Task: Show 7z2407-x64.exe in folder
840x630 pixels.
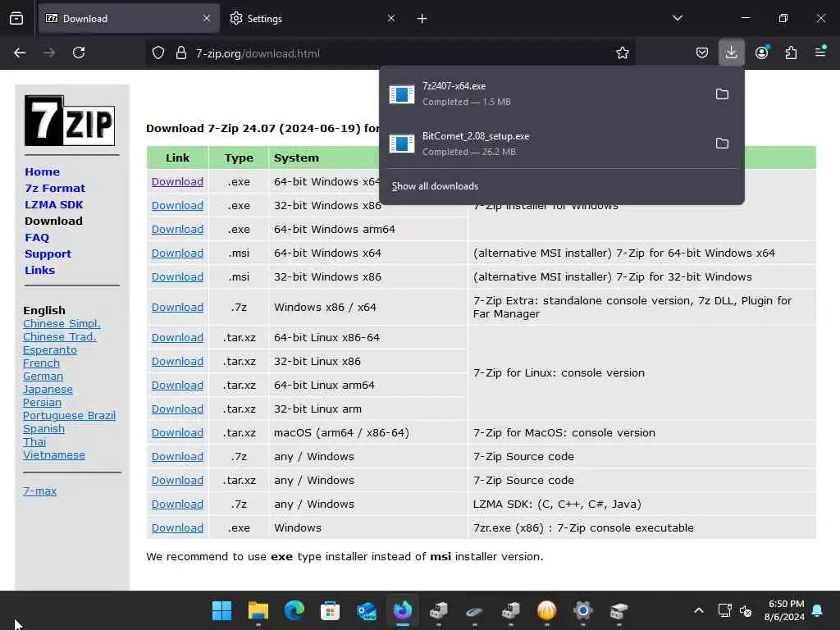Action: pyautogui.click(x=722, y=94)
